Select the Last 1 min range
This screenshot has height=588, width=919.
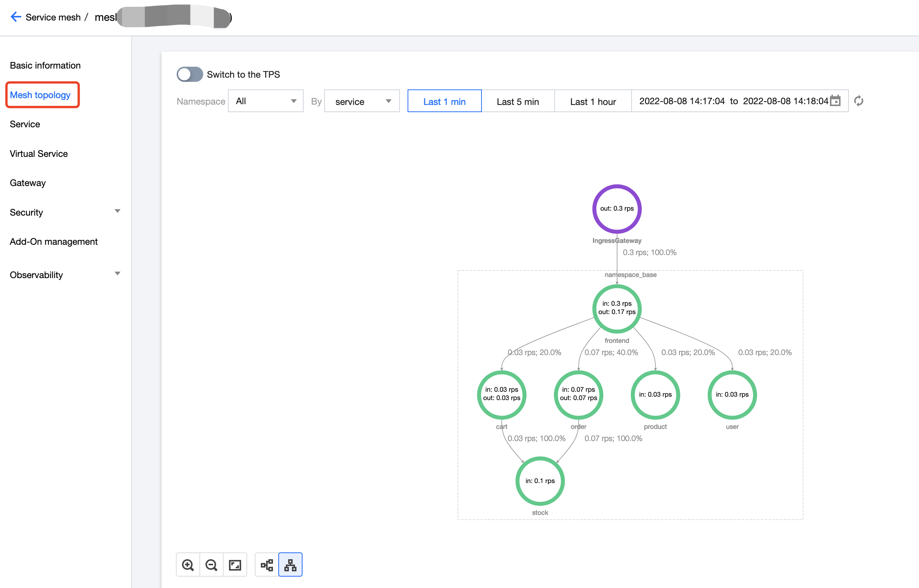point(444,101)
